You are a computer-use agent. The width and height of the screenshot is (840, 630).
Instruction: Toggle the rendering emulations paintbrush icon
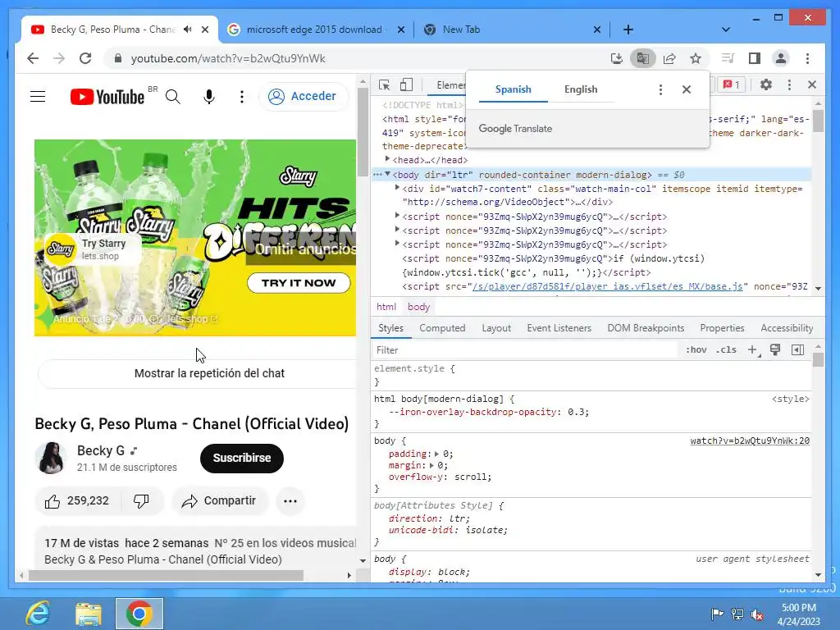pyautogui.click(x=774, y=349)
